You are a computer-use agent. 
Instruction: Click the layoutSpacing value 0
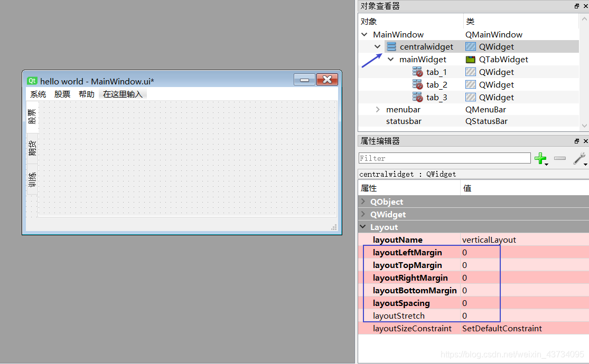coord(465,303)
